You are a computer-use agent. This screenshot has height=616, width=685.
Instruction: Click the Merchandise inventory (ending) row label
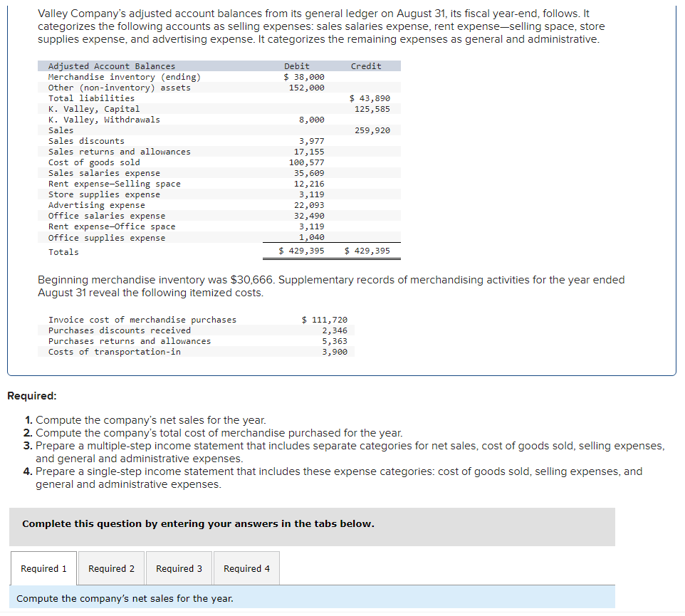125,77
